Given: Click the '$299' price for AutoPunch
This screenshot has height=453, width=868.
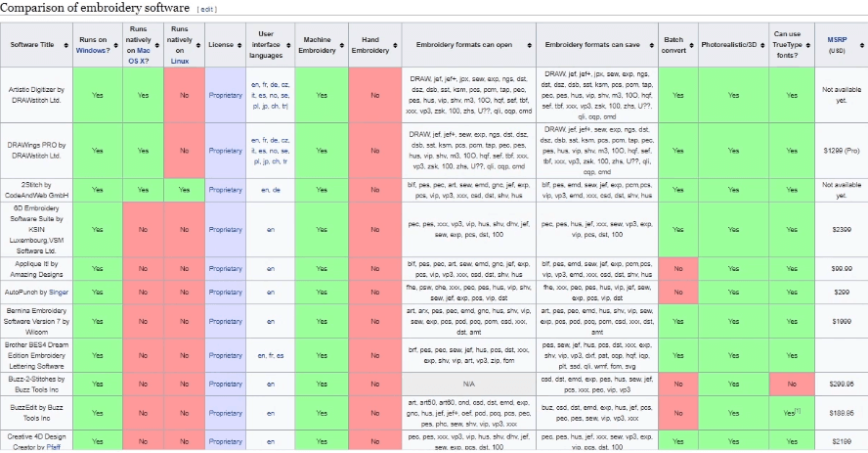Looking at the screenshot, I should (842, 292).
